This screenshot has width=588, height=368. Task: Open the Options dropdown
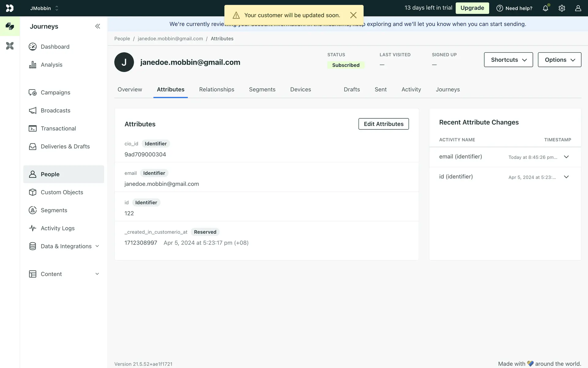coord(559,60)
